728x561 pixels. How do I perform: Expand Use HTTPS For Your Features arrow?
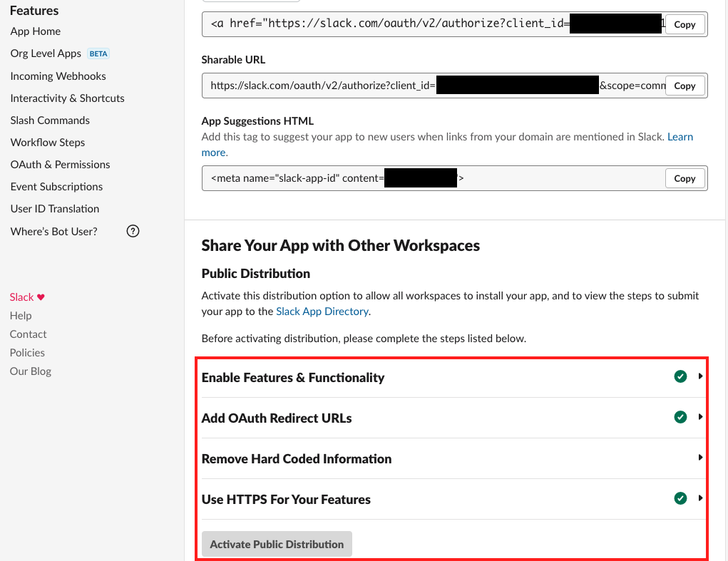click(700, 498)
